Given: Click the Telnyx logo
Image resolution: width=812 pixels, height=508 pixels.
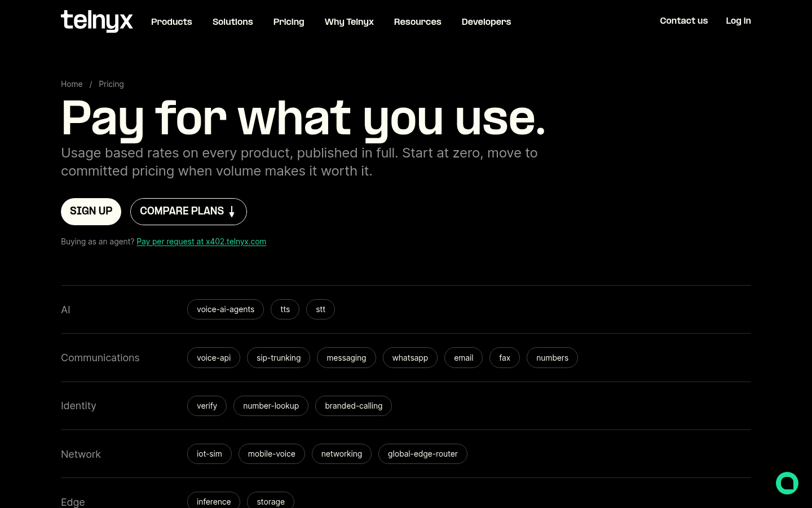Looking at the screenshot, I should pos(97,21).
